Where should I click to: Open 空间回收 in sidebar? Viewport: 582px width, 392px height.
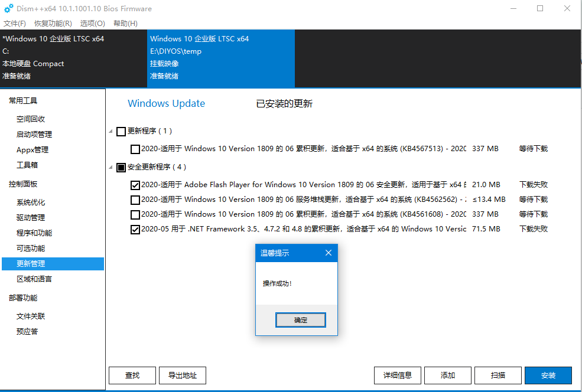pos(31,119)
